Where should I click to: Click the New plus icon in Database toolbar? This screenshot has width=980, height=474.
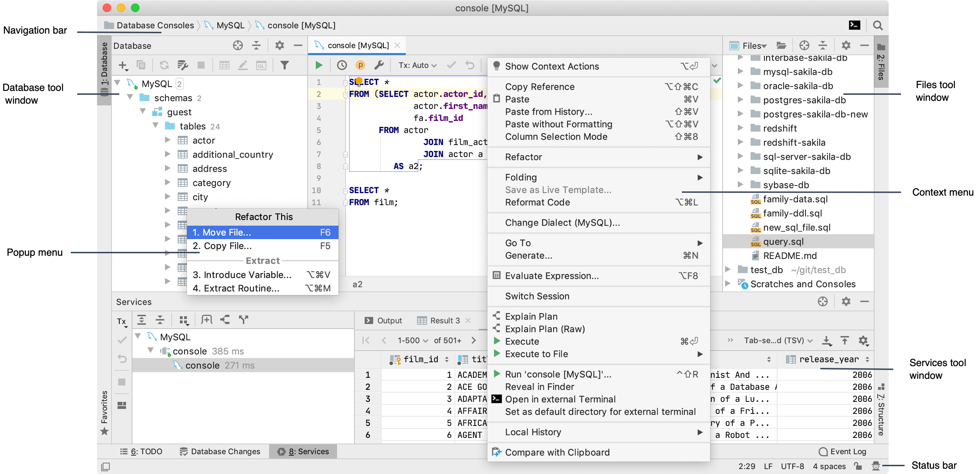(123, 65)
